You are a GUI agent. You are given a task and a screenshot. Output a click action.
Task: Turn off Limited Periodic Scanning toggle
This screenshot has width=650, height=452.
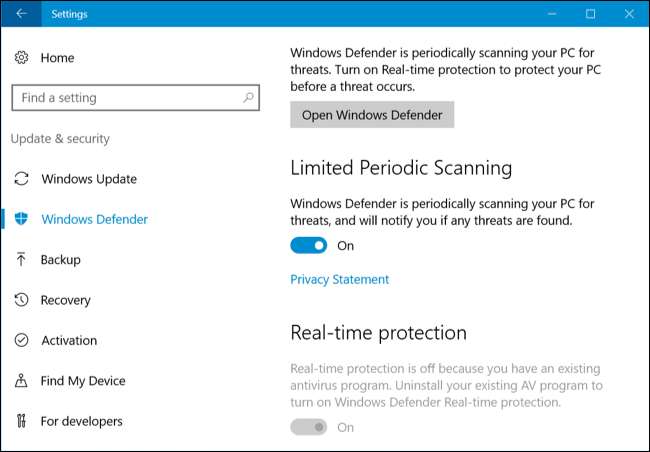(309, 245)
